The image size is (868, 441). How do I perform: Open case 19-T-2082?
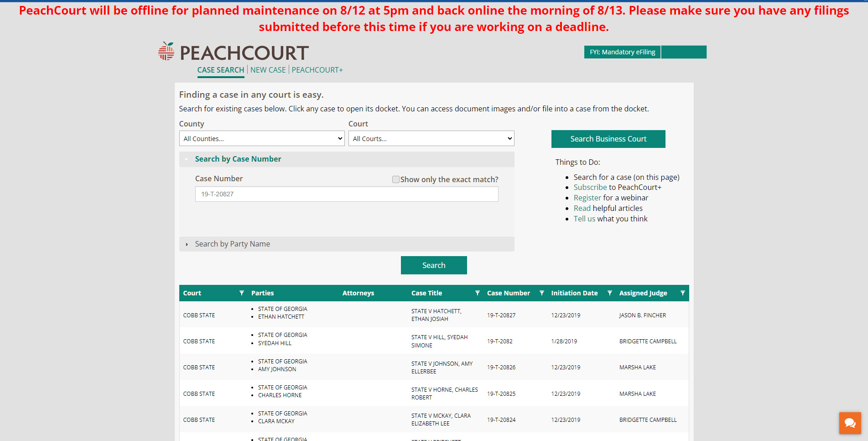(x=500, y=341)
